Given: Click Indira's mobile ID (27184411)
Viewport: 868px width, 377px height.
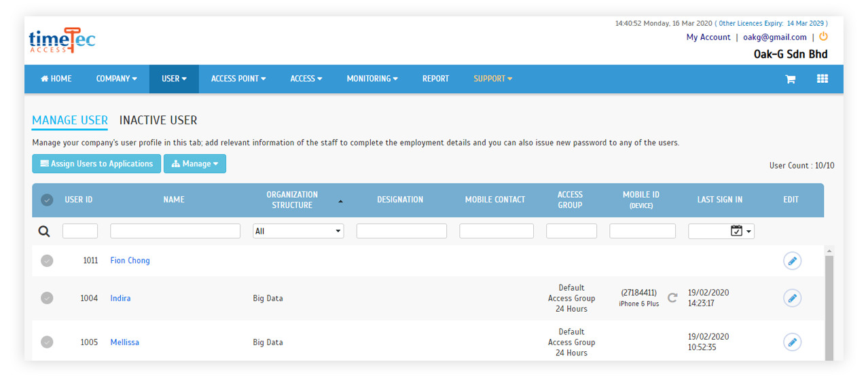Looking at the screenshot, I should tap(638, 293).
